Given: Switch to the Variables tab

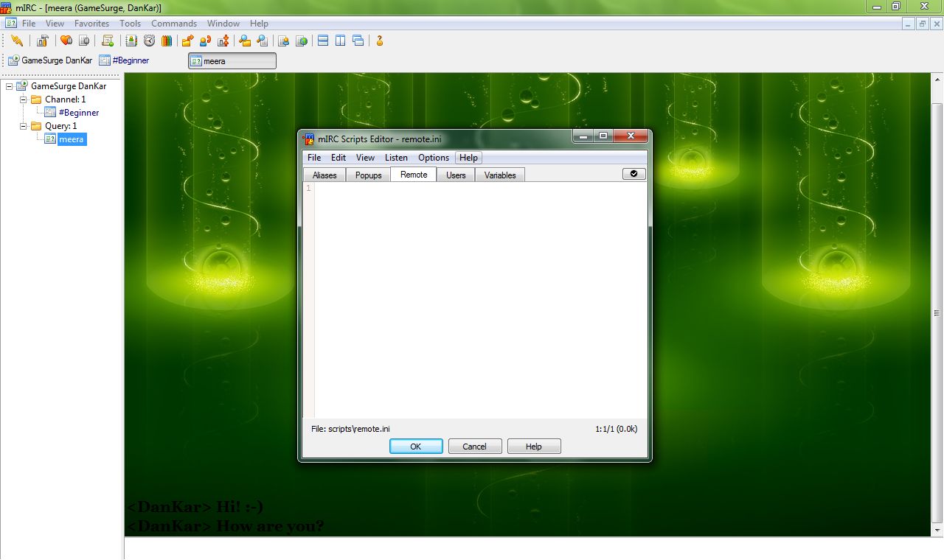Looking at the screenshot, I should pos(500,175).
